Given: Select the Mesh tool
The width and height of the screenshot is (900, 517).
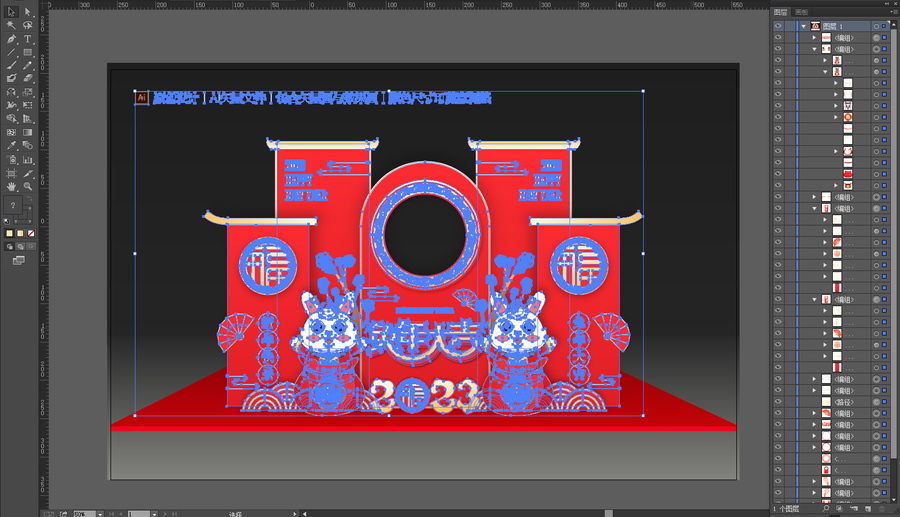Looking at the screenshot, I should point(11,132).
